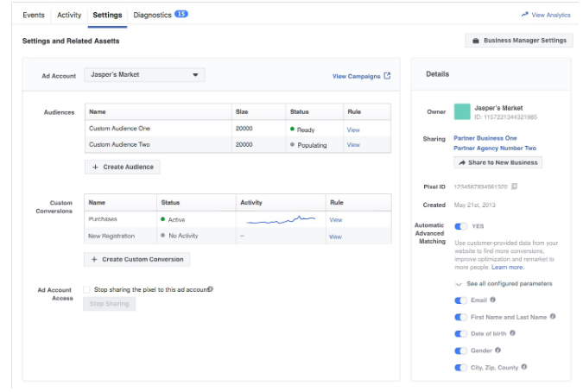Click the info icon next to Date of birth
The height and width of the screenshot is (392, 583).
tap(512, 333)
